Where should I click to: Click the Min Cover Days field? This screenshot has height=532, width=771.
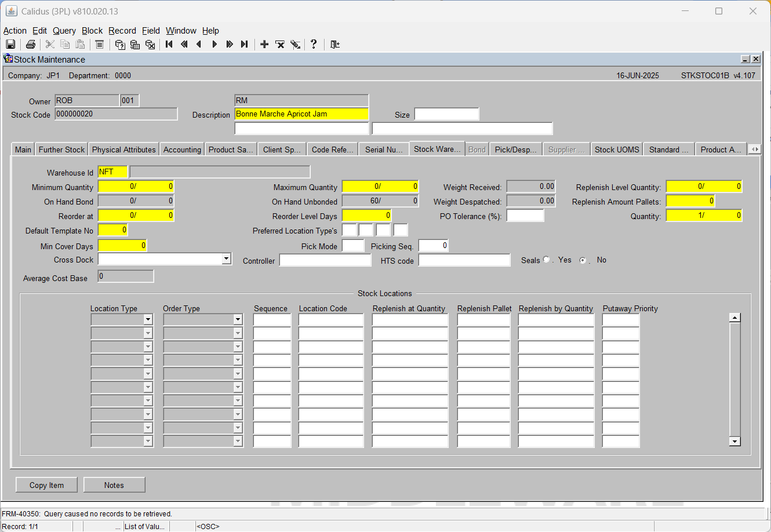(122, 246)
